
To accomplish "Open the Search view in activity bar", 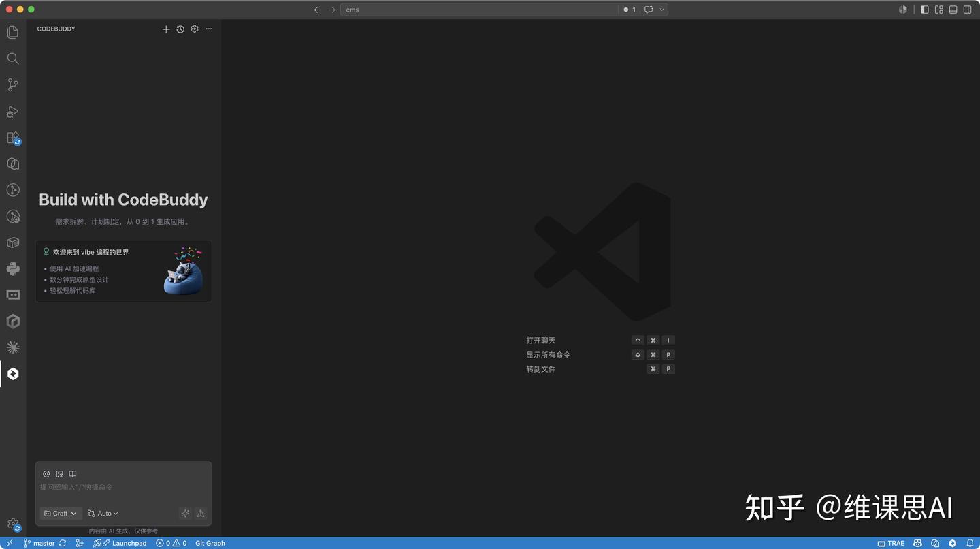I will (x=13, y=59).
